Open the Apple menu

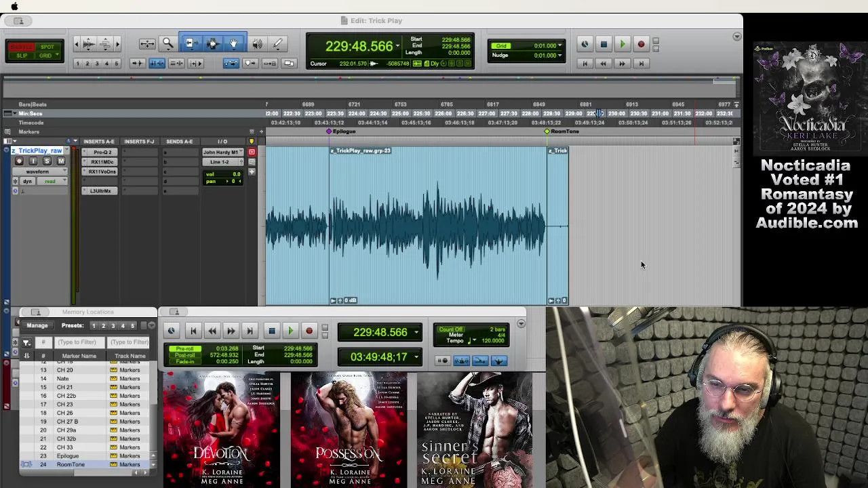[x=14, y=6]
